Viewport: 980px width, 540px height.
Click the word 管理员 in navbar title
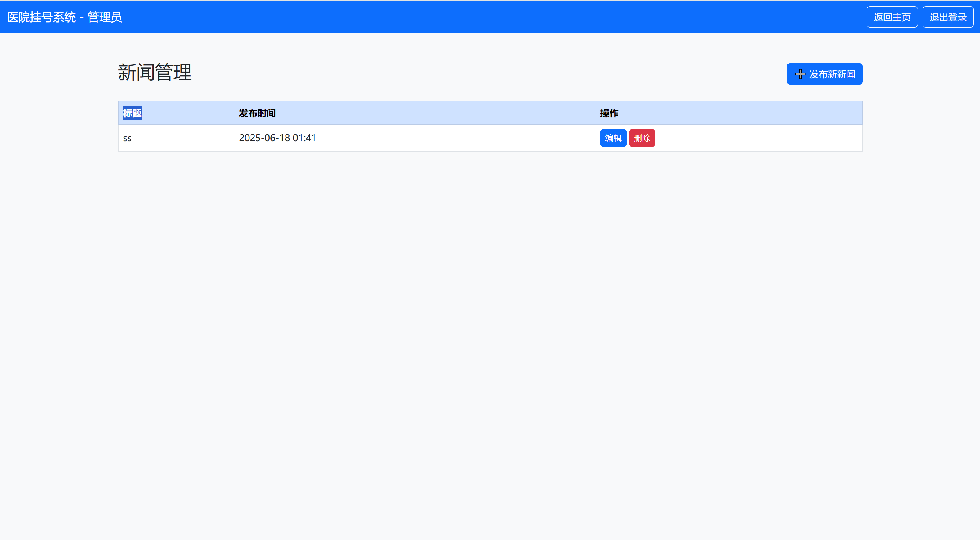[105, 17]
